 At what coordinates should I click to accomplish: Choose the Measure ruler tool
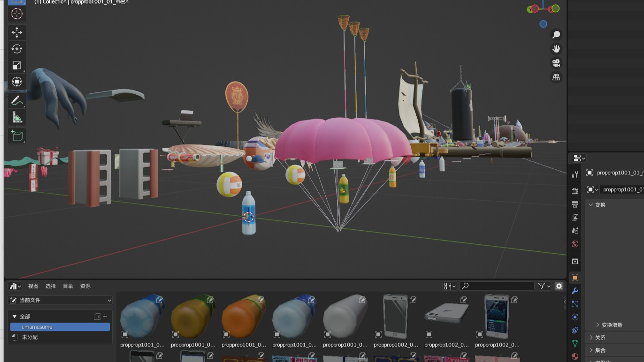point(17,117)
